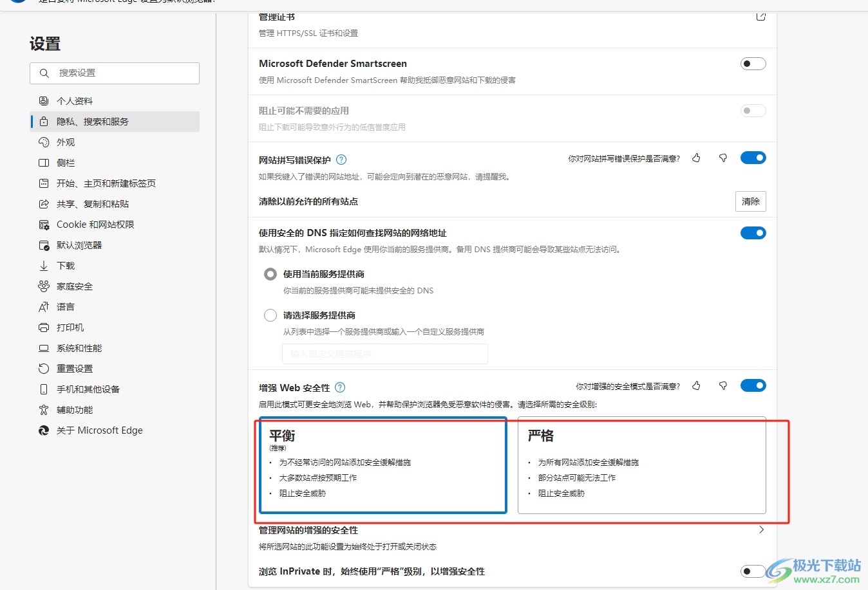Viewport: 868px width, 590px height.
Task: Click the magnifier icon in the search settings box
Action: point(44,73)
